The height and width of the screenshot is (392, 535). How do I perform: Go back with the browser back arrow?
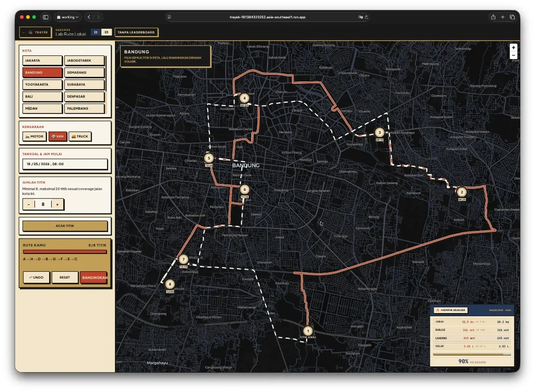pos(89,17)
